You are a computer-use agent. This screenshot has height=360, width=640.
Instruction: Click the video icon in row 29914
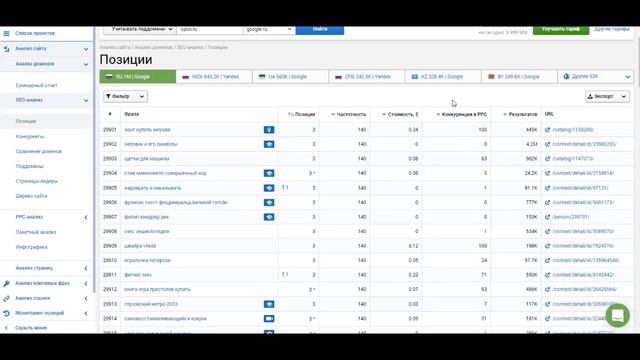click(269, 318)
